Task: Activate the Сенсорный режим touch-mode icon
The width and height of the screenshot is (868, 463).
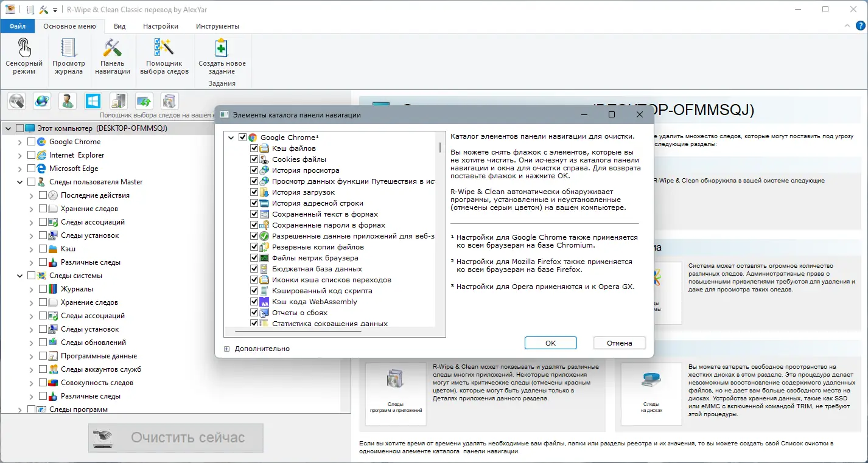Action: [x=24, y=48]
